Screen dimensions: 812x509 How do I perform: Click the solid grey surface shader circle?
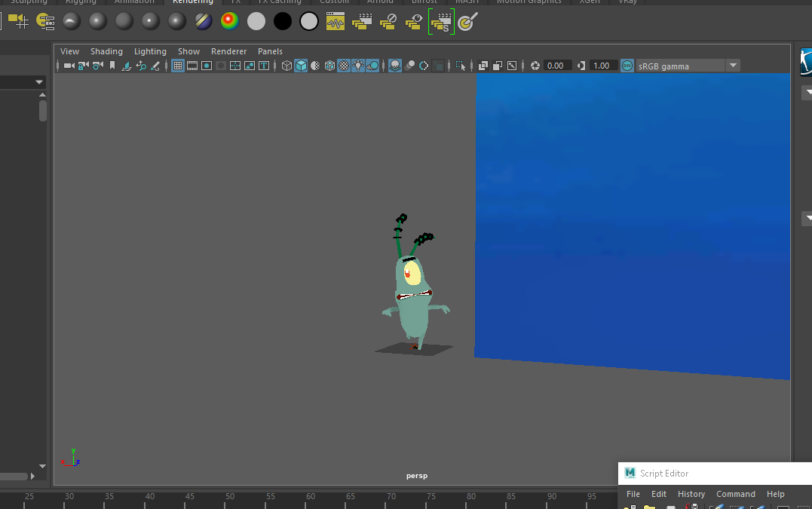(x=256, y=21)
